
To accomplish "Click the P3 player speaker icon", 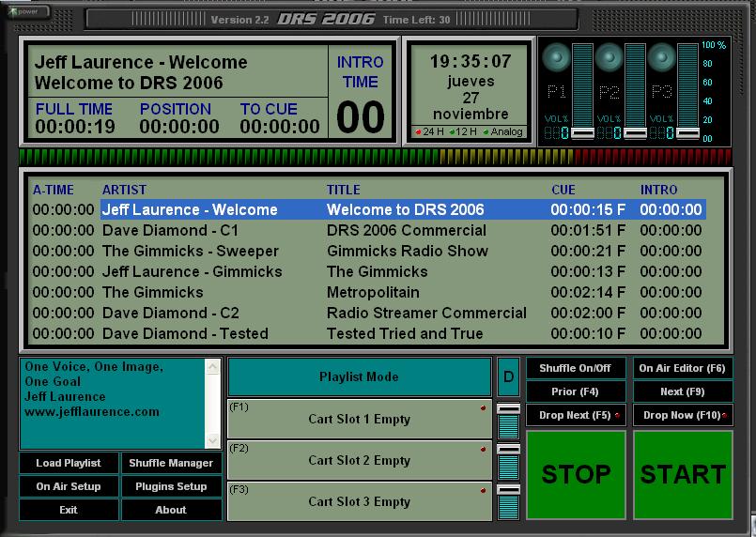I will [661, 57].
